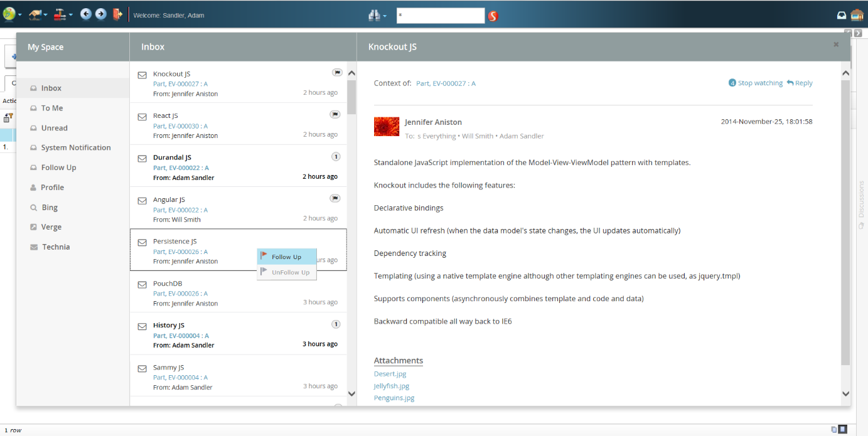Click the back arrow navigation icon
Image resolution: width=868 pixels, height=436 pixels.
85,14
